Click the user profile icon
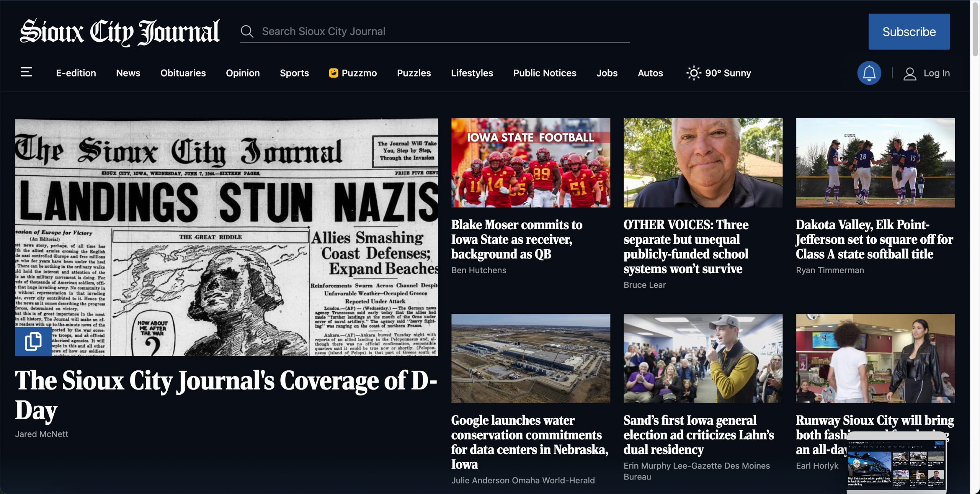This screenshot has height=494, width=980. pos(910,73)
